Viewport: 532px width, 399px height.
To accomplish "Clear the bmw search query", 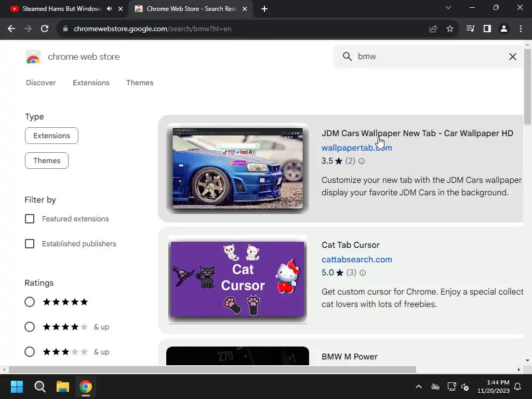I will click(513, 57).
